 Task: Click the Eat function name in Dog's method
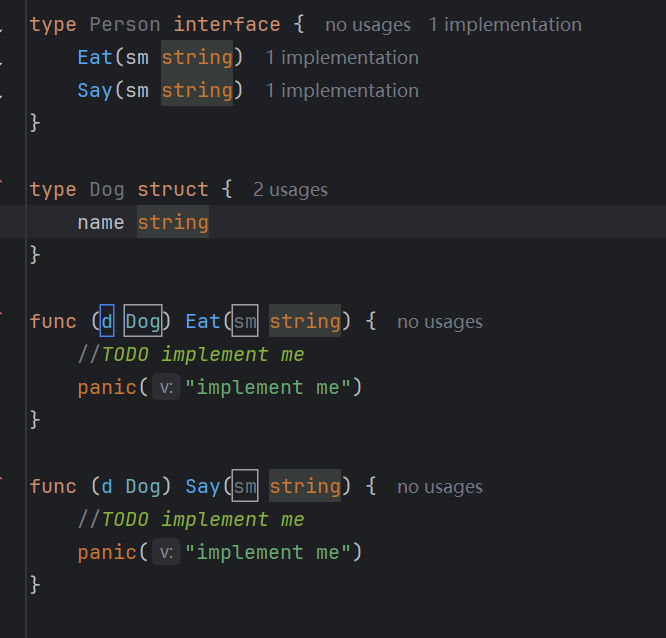coord(203,321)
